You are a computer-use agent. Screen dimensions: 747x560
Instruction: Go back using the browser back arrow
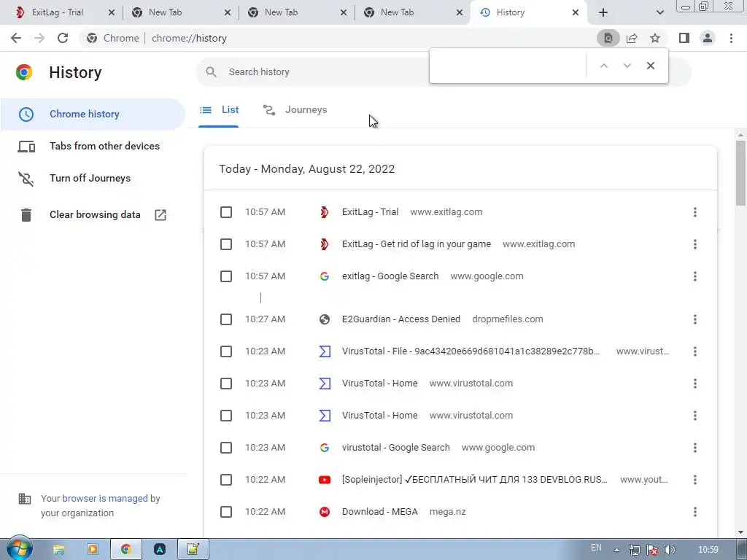pyautogui.click(x=16, y=38)
